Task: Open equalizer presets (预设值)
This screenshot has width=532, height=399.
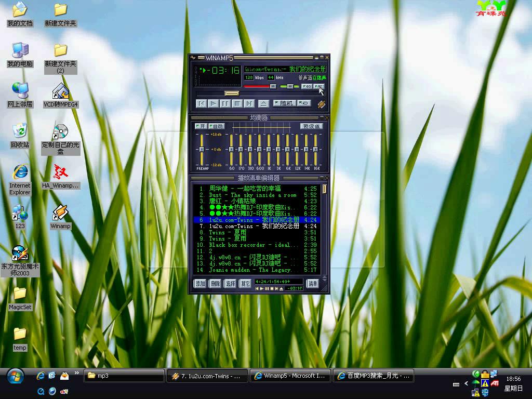Action: coord(312,126)
